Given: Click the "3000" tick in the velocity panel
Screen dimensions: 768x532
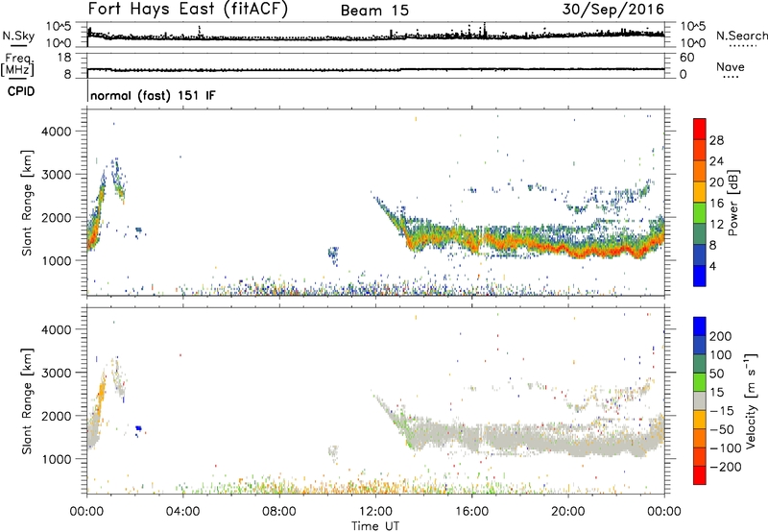Looking at the screenshot, I should click(x=57, y=373).
